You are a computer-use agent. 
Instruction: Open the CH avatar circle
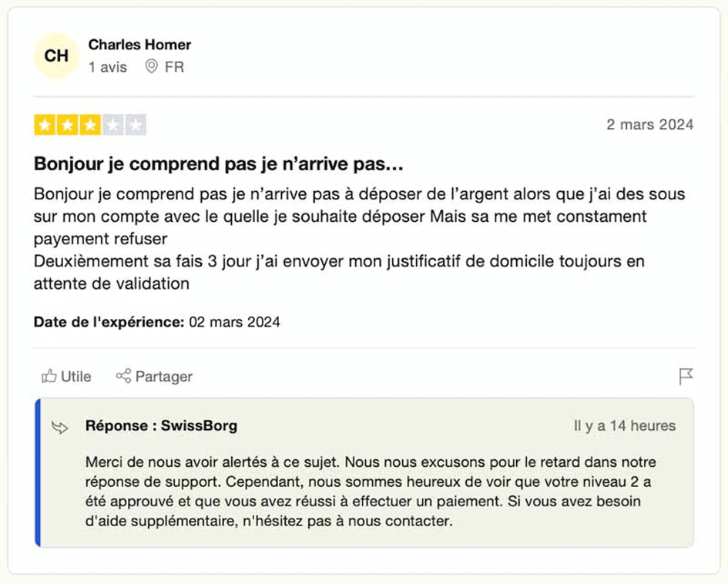pos(56,55)
